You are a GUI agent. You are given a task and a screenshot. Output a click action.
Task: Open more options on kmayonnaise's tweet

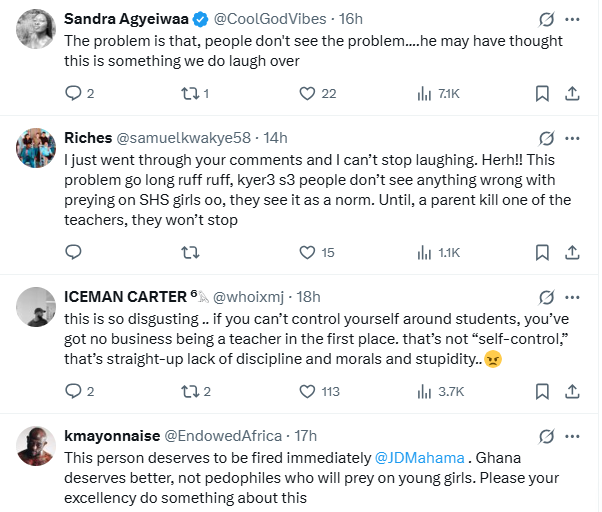(572, 435)
